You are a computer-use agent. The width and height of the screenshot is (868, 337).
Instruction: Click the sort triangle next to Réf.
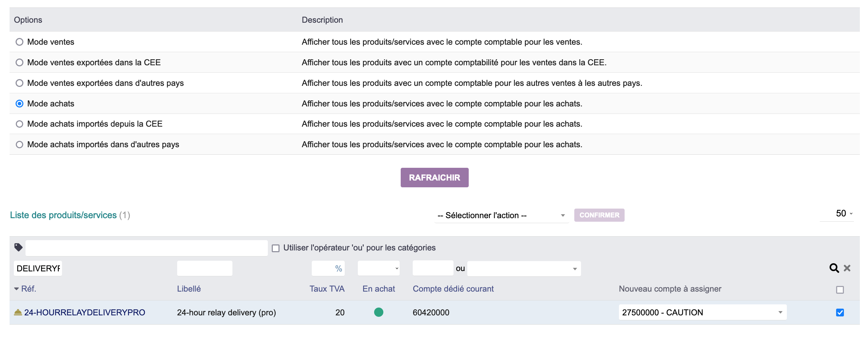tap(16, 288)
